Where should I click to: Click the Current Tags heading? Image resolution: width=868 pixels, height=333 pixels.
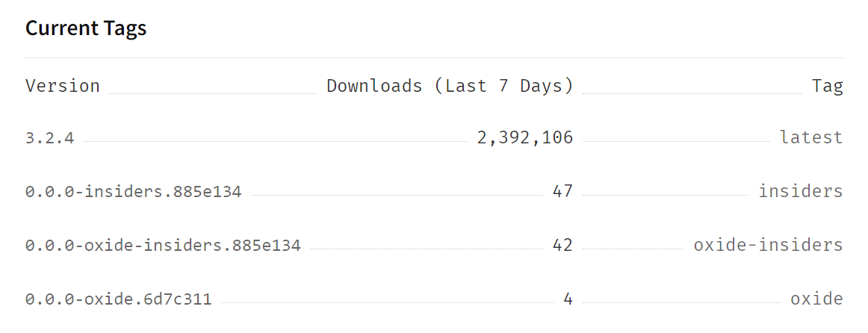tap(86, 28)
